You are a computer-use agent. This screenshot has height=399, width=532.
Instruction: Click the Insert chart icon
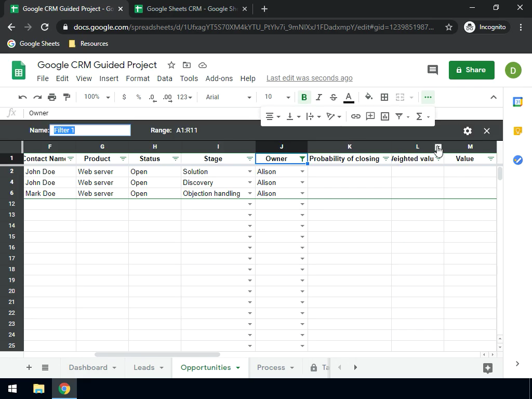pos(385,116)
